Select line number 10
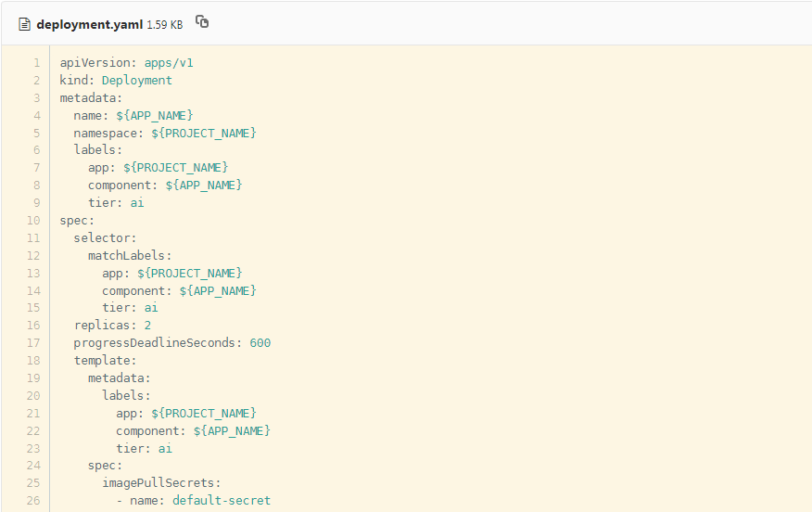This screenshot has width=812, height=512. (33, 220)
